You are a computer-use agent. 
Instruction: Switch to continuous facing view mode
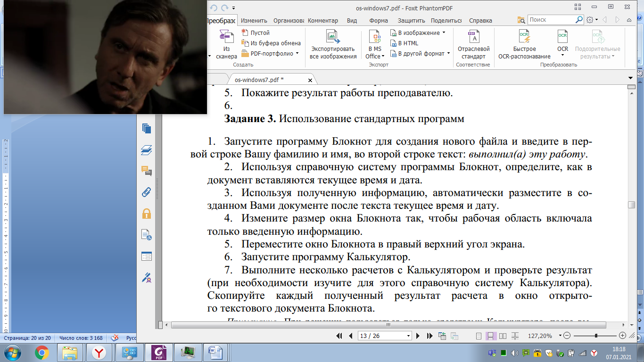(x=515, y=336)
